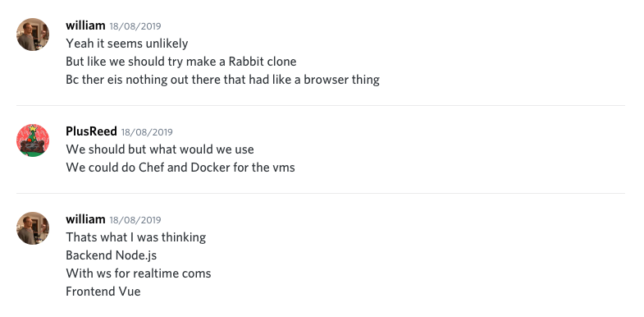Click PlusReed's Christmas tree avatar
Viewport: 644px width, 317px height.
tap(33, 140)
